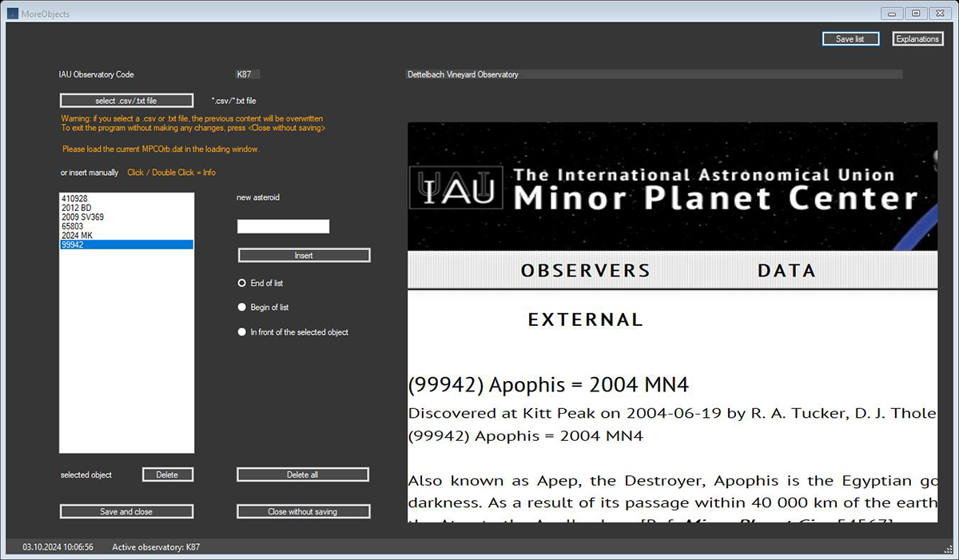The image size is (959, 560).
Task: Select asteroid 2009 SV369 in the list
Action: [x=126, y=216]
